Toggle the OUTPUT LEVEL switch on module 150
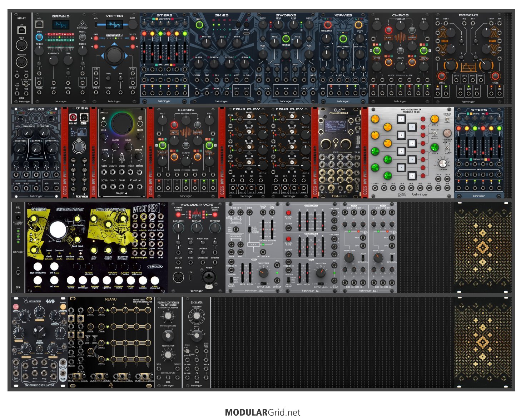Image resolution: width=526 pixels, height=420 pixels. click(x=264, y=284)
